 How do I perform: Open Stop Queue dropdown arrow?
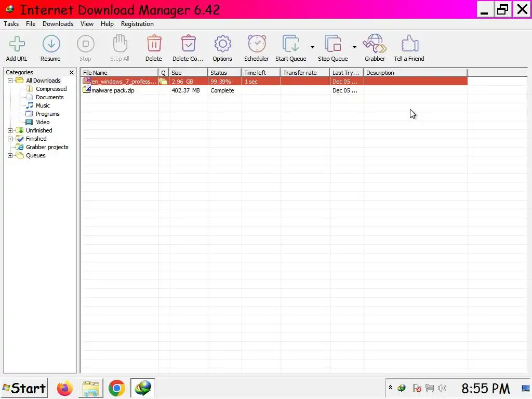tap(354, 47)
